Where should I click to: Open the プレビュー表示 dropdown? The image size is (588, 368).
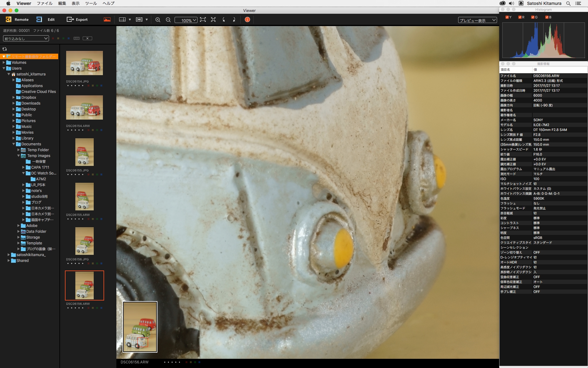pyautogui.click(x=477, y=20)
